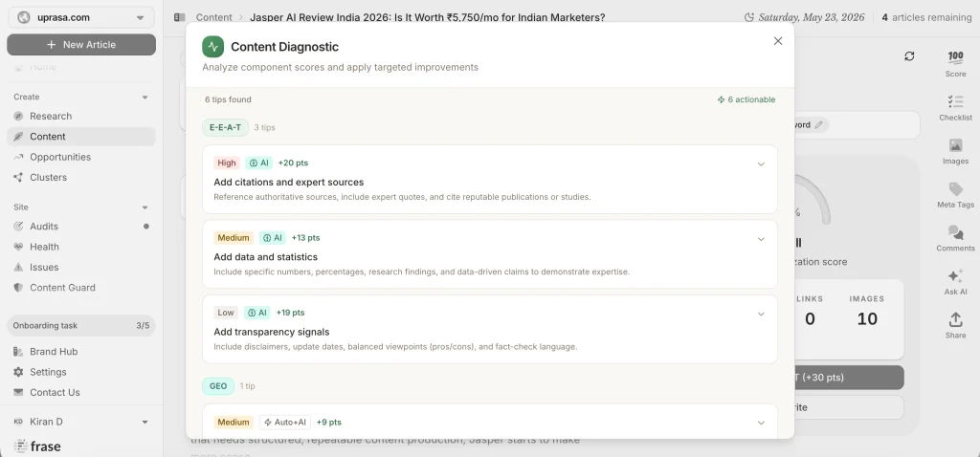Close the Content Diagnostic dialog

coord(778,41)
